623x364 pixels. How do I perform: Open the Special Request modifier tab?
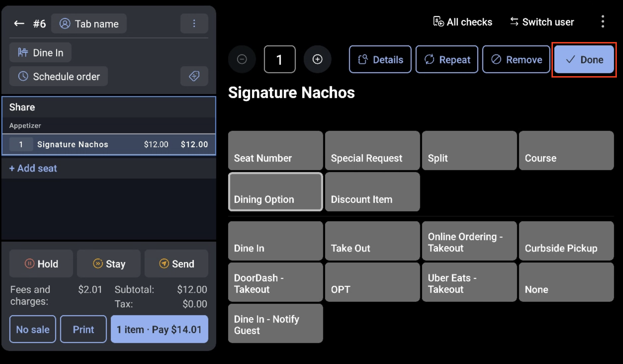click(x=372, y=150)
